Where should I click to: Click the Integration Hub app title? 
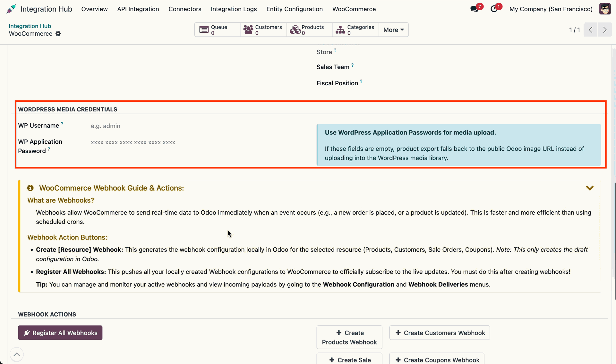(x=46, y=9)
